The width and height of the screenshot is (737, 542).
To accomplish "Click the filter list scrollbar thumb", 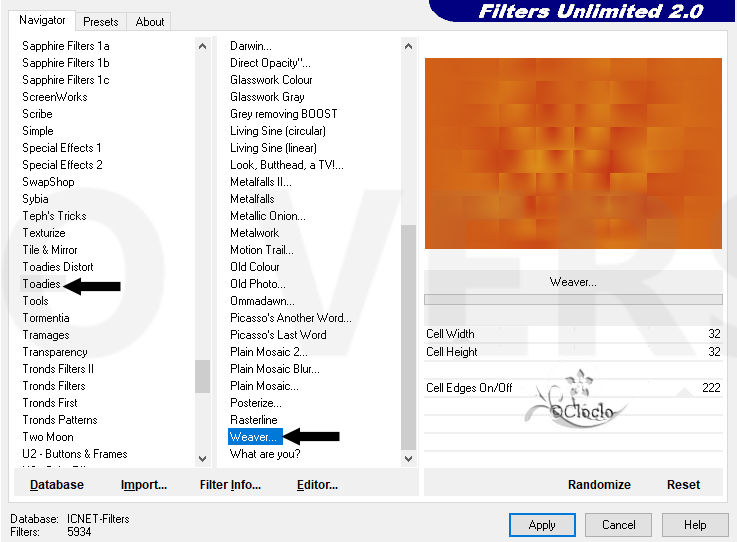I will click(408, 337).
